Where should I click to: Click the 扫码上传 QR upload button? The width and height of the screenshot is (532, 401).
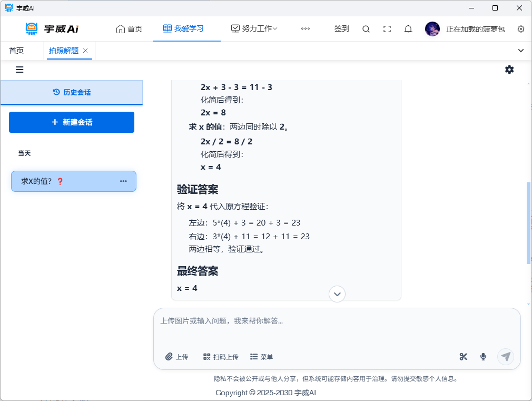221,357
